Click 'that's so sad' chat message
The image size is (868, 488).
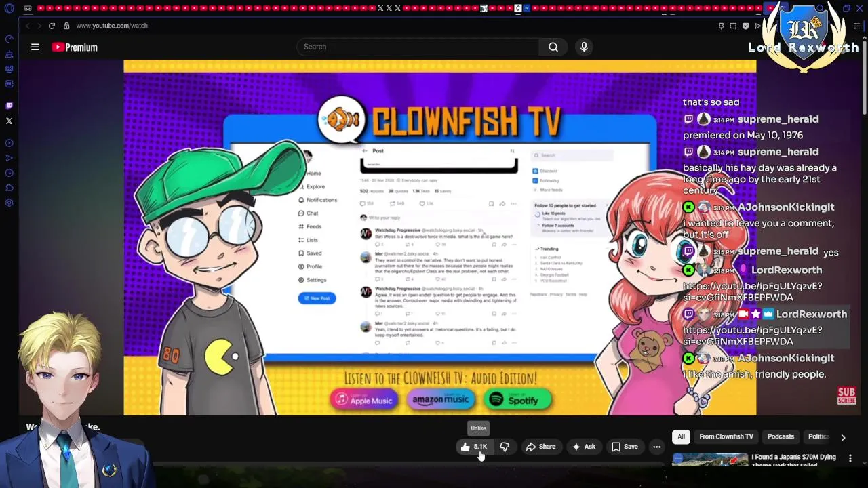point(711,102)
